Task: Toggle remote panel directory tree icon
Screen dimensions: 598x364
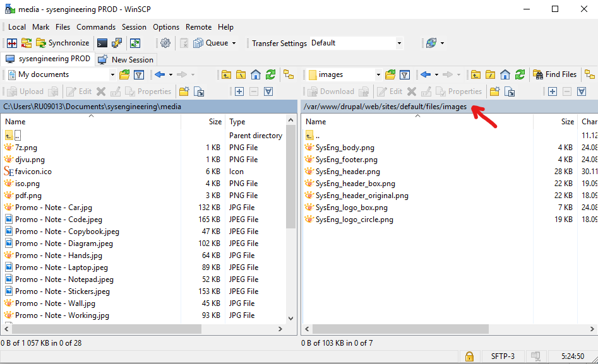Action: (x=590, y=74)
